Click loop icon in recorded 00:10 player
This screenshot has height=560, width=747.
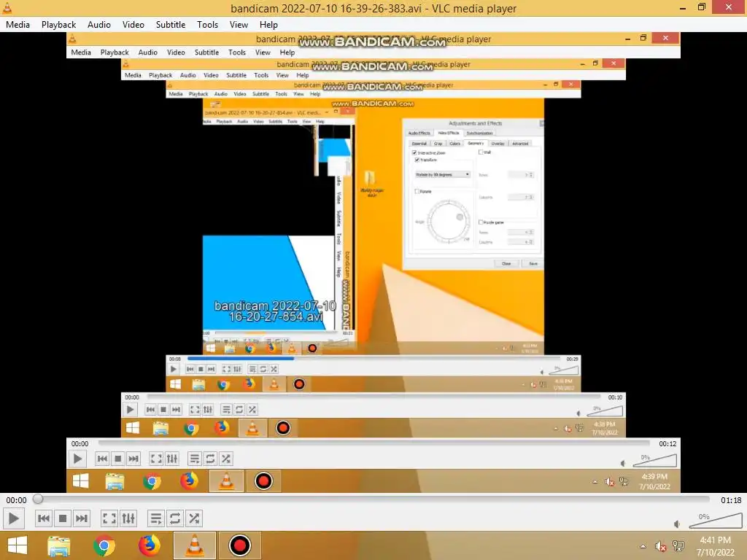[x=239, y=410]
